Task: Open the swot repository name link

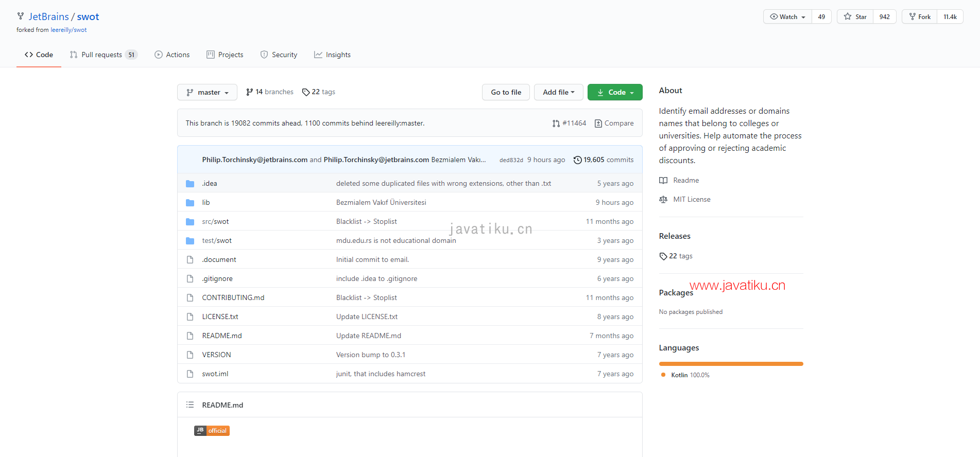Action: tap(88, 16)
